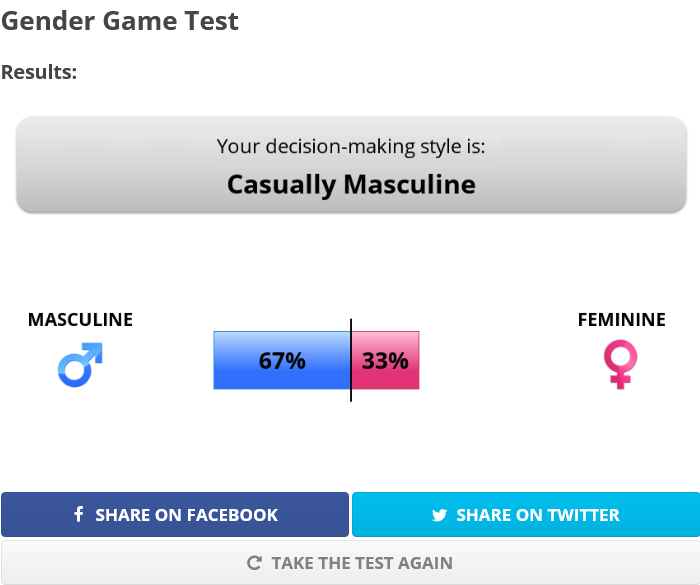The image size is (700, 585).
Task: Click the Casually Masculine result text
Action: pos(351,184)
